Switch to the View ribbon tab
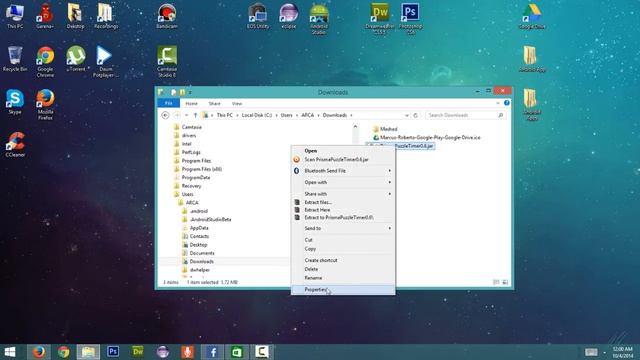Image resolution: width=640 pixels, height=360 pixels. pos(237,104)
